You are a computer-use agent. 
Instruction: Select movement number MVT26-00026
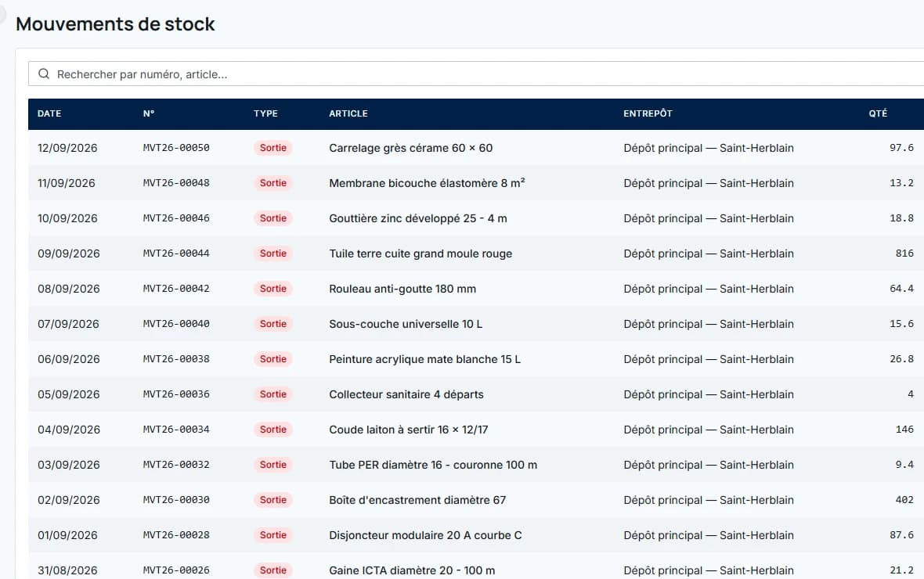[176, 570]
